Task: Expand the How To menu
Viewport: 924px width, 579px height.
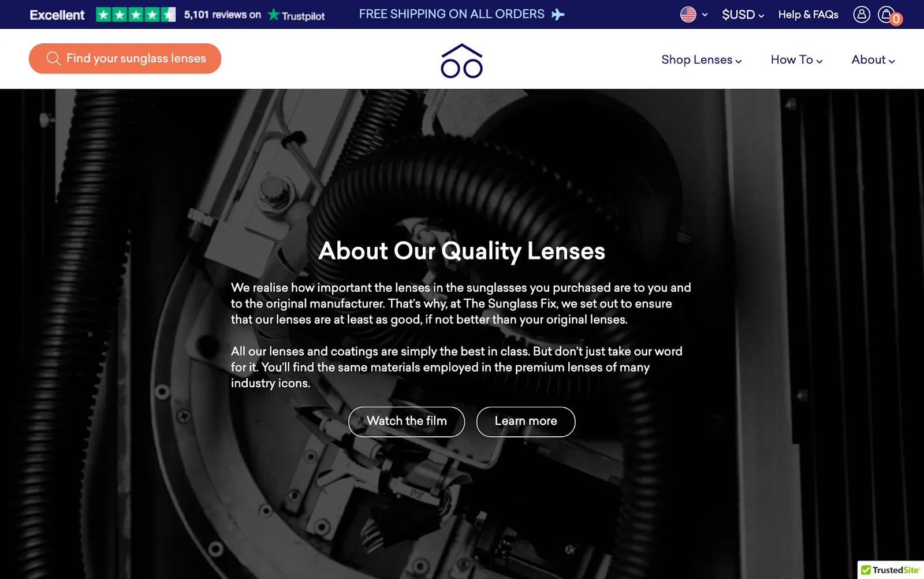Action: 796,60
